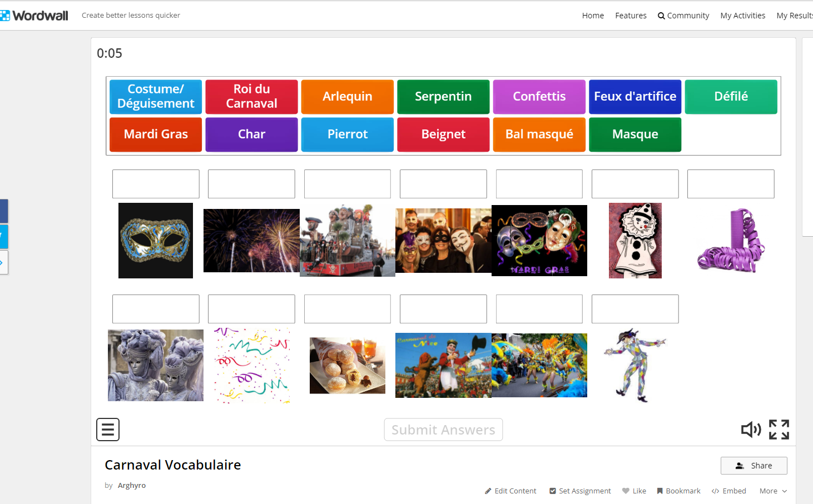
Task: Bookmark this activity
Action: click(x=678, y=491)
